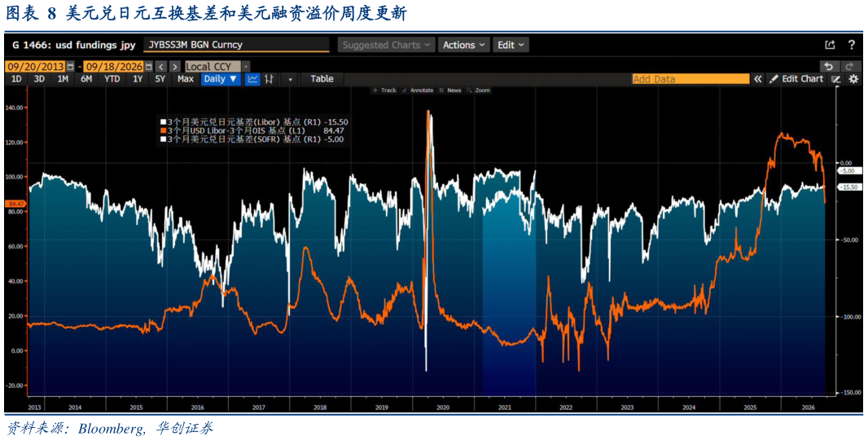
Task: Open help via the question mark icon
Action: point(852,46)
